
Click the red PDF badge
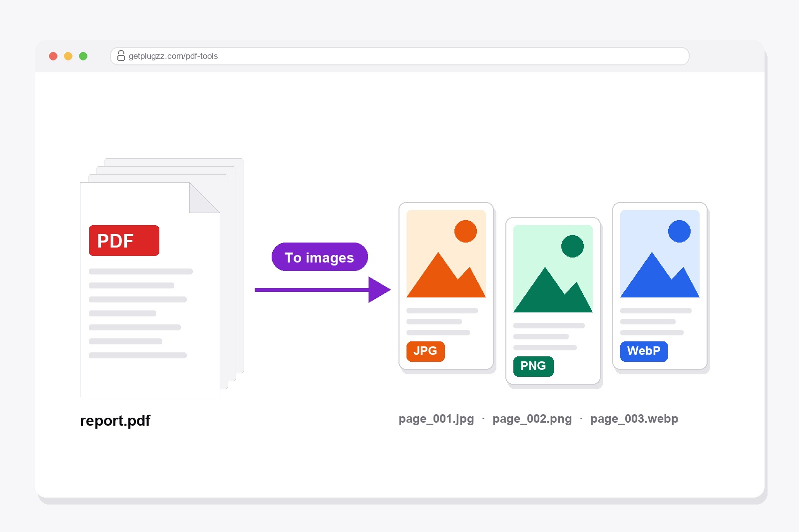(124, 241)
